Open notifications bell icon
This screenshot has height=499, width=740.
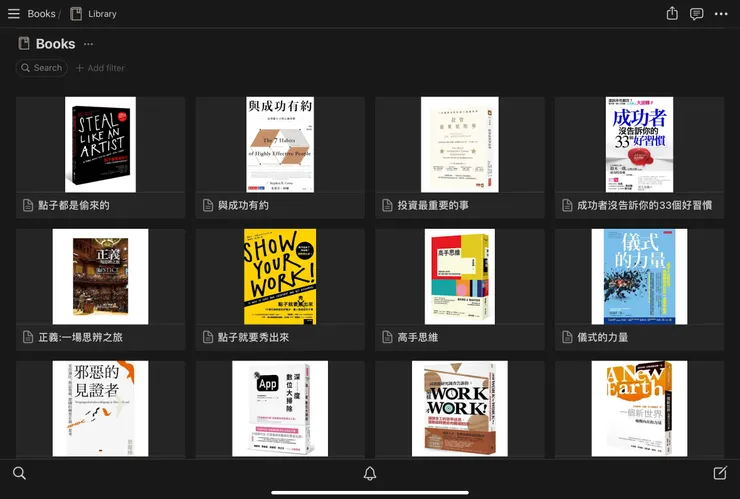click(x=370, y=473)
